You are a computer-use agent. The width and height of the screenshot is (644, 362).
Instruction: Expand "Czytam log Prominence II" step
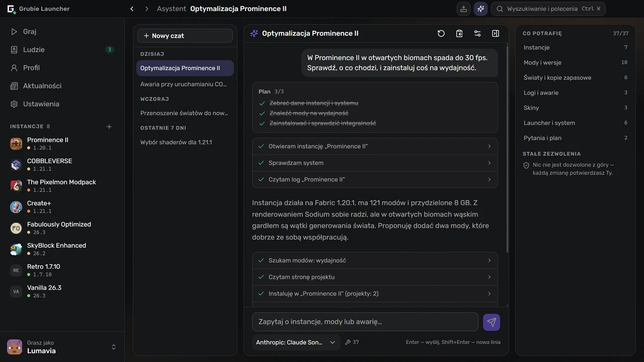click(375, 179)
